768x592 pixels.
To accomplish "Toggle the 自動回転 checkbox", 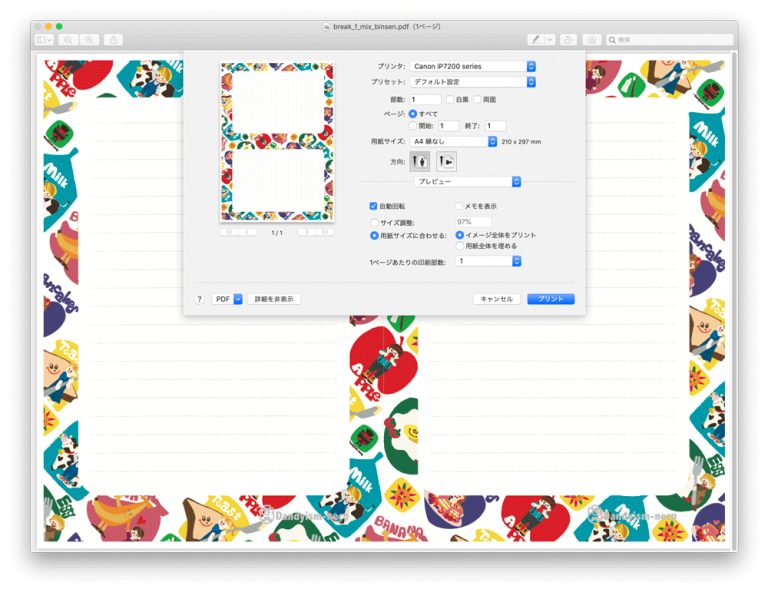I will point(373,206).
